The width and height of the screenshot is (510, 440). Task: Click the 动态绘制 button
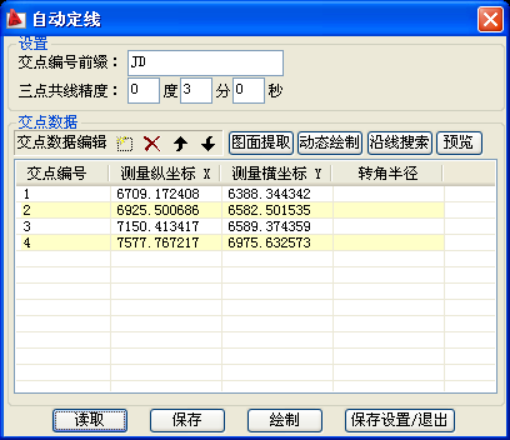tap(330, 143)
